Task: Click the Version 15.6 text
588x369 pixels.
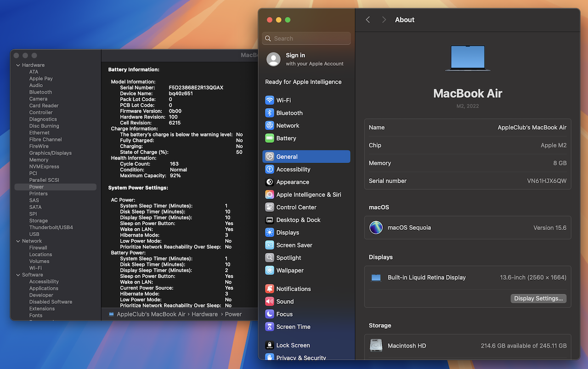Action: [x=550, y=228]
